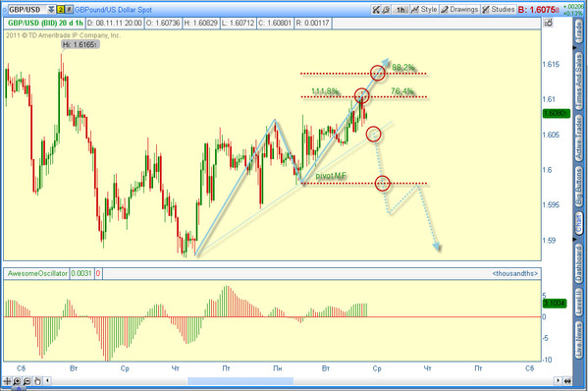Click the AwesomeOscillator study label
Screen dimensions: 588x391
37,273
